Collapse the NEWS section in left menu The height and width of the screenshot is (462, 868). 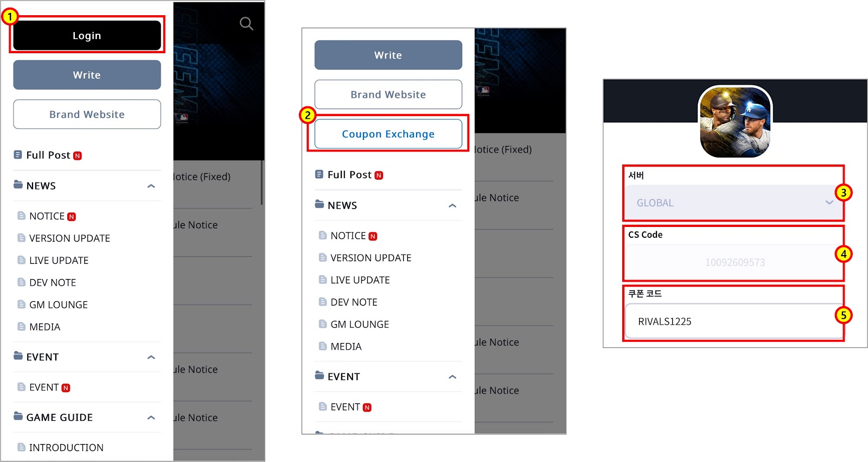click(x=151, y=186)
